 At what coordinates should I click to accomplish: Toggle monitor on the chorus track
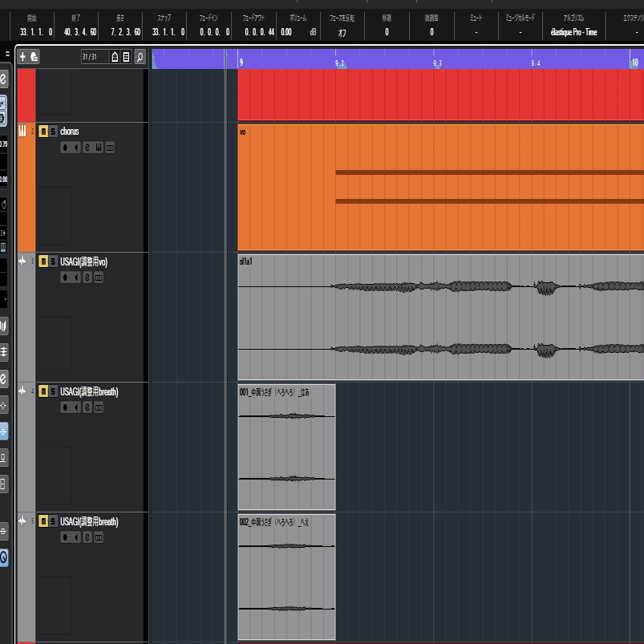(76, 147)
